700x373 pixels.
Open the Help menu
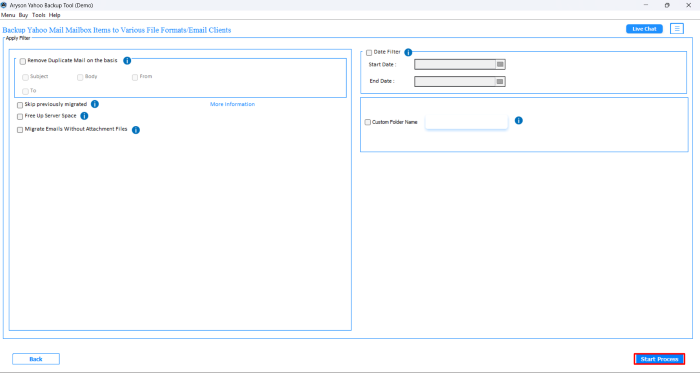(x=54, y=15)
